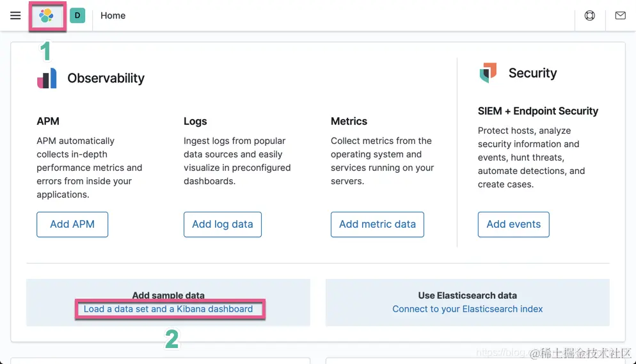This screenshot has width=636, height=364.
Task: Select the Home breadcrumb
Action: 113,15
